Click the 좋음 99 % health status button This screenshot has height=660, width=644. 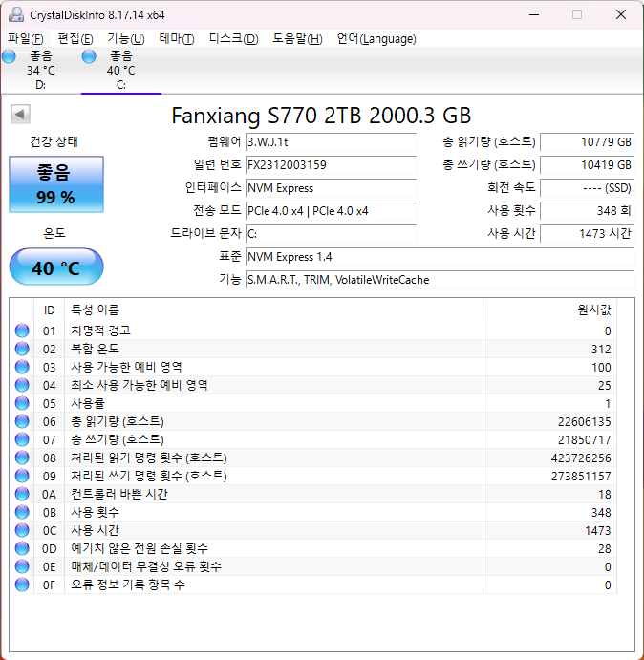click(x=56, y=184)
